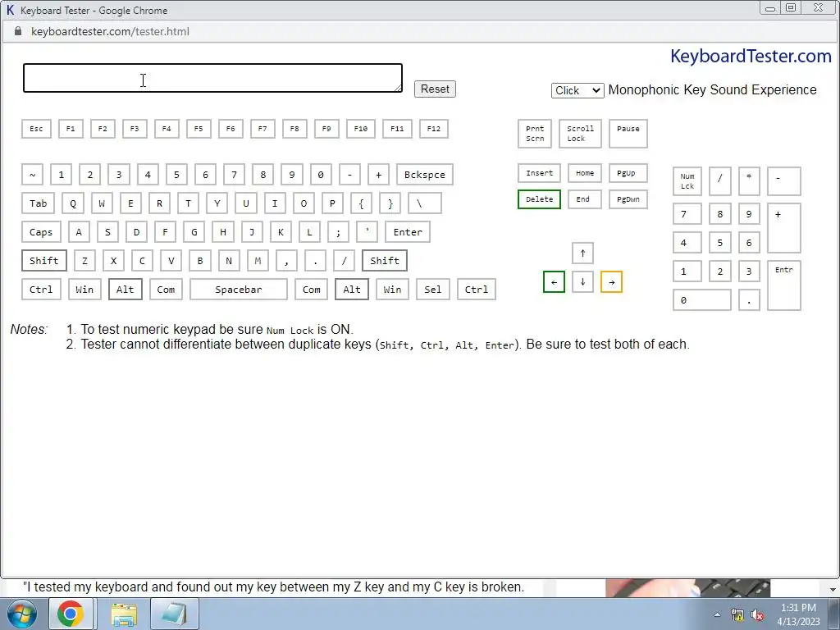
Task: Click the Insert key
Action: coord(540,173)
